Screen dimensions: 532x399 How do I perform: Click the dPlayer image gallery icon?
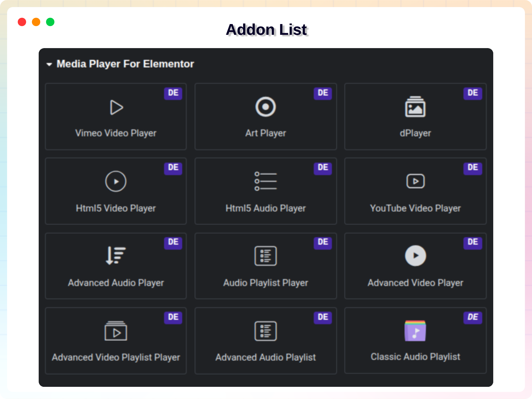(x=415, y=107)
